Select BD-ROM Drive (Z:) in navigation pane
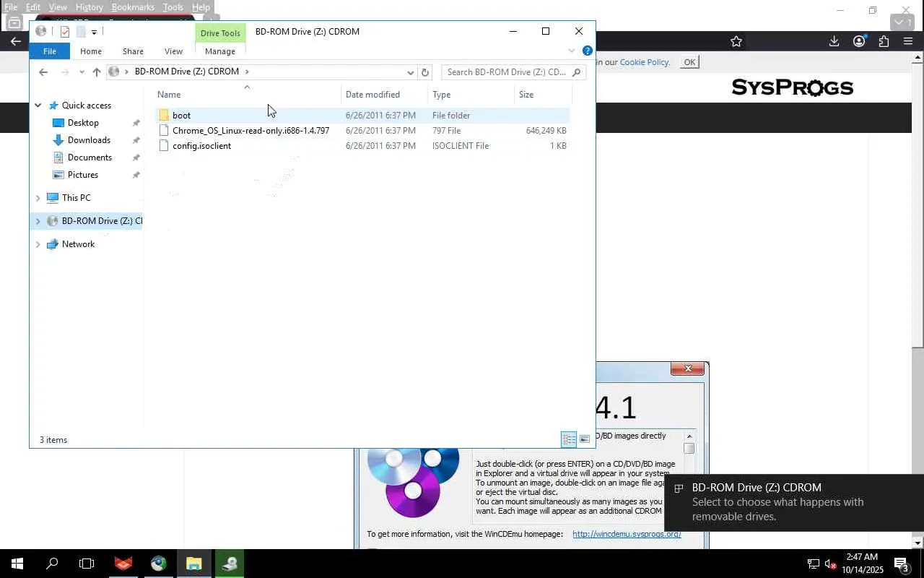This screenshot has width=924, height=578. (x=94, y=221)
